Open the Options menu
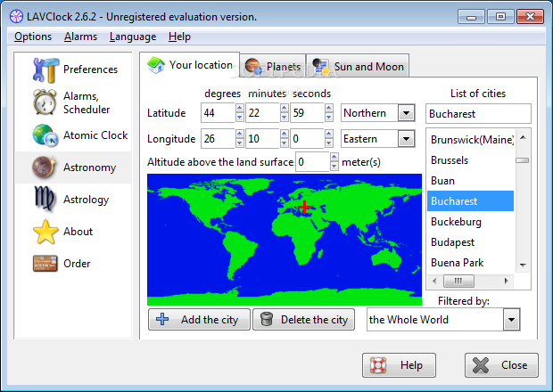 33,37
